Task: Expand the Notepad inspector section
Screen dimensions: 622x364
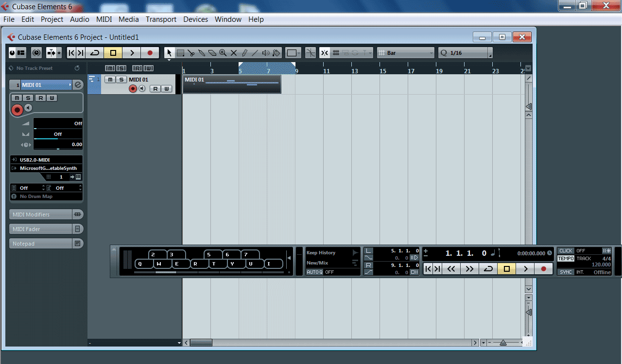Action: (46, 244)
